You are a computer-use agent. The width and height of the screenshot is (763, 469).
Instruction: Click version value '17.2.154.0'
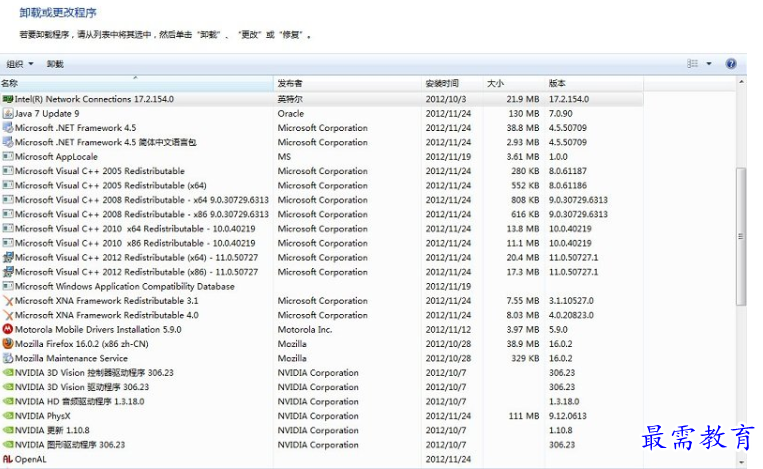(569, 99)
